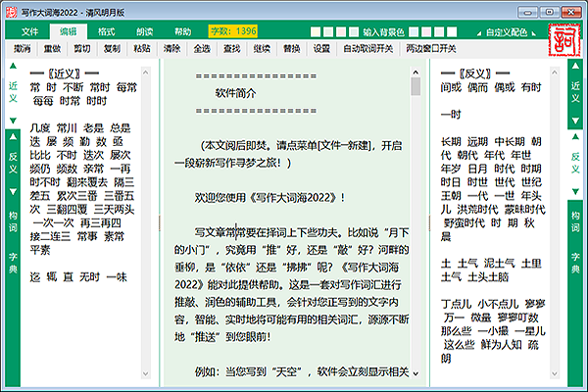Select 近义 in the right sidebar

click(575, 92)
